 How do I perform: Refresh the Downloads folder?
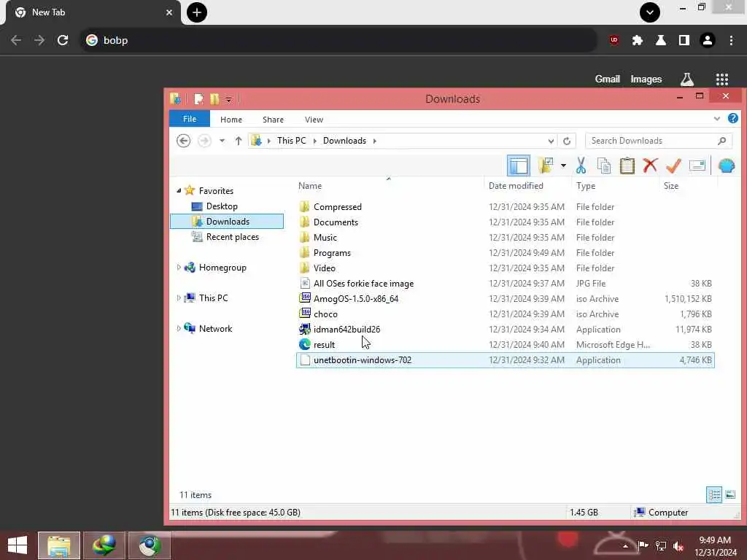(567, 141)
